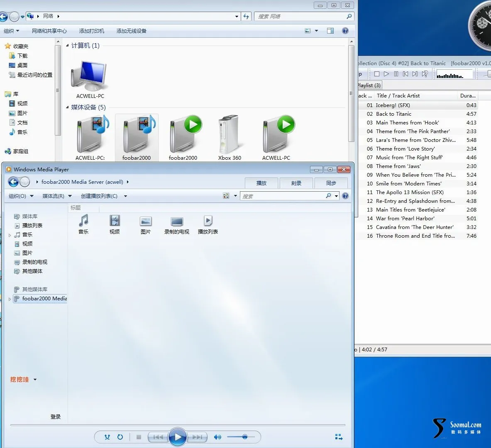Switch to the 同步 tab
Screen dimensions: 491x448
[331, 183]
